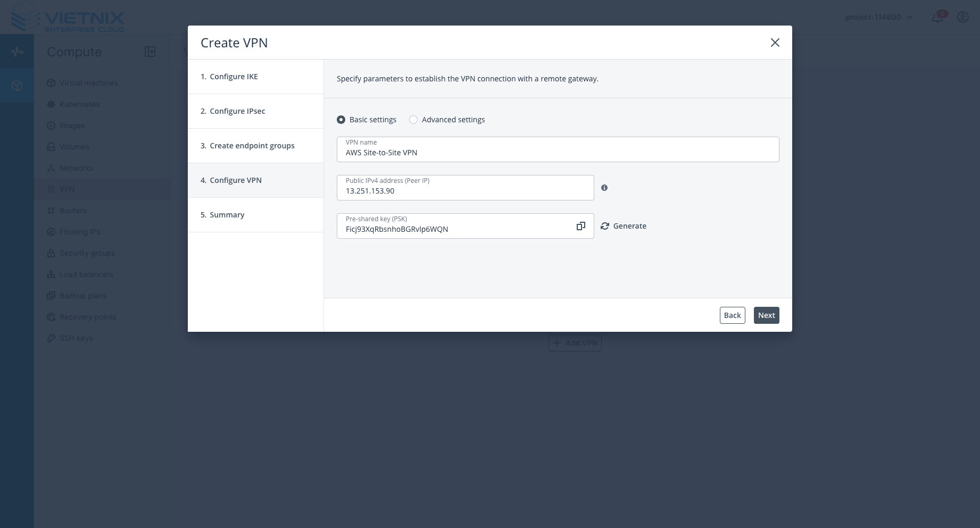This screenshot has width=980, height=528.
Task: Go to the Configure IPsec step
Action: point(232,111)
